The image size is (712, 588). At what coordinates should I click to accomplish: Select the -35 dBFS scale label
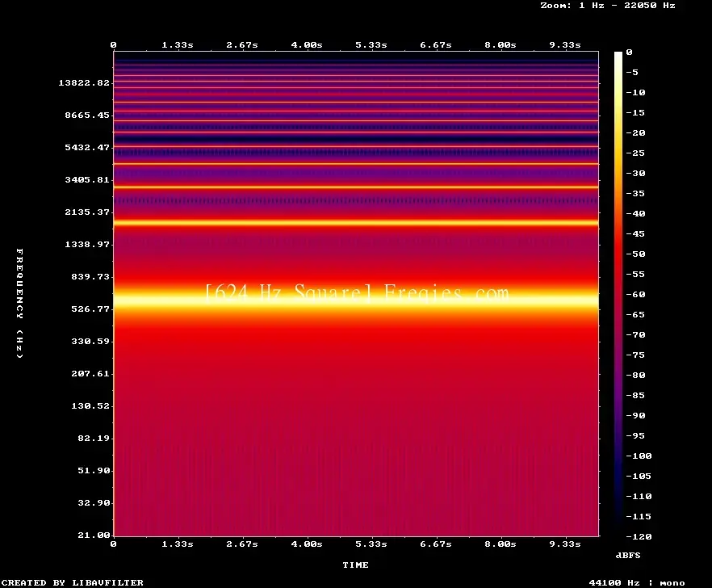[635, 193]
